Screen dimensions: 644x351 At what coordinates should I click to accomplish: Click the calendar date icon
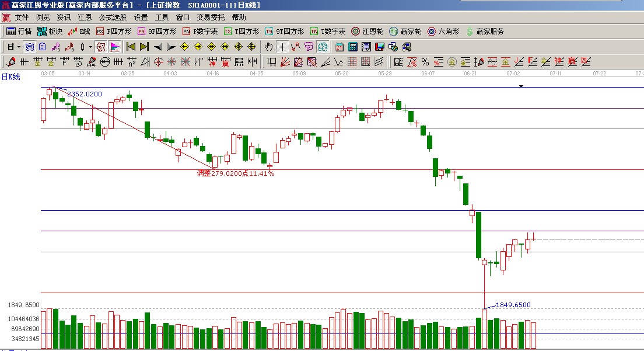[339, 47]
